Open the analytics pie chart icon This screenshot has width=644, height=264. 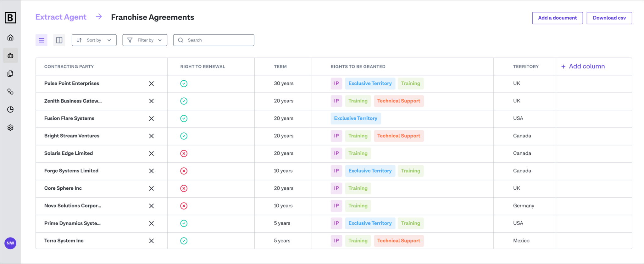[x=10, y=110]
